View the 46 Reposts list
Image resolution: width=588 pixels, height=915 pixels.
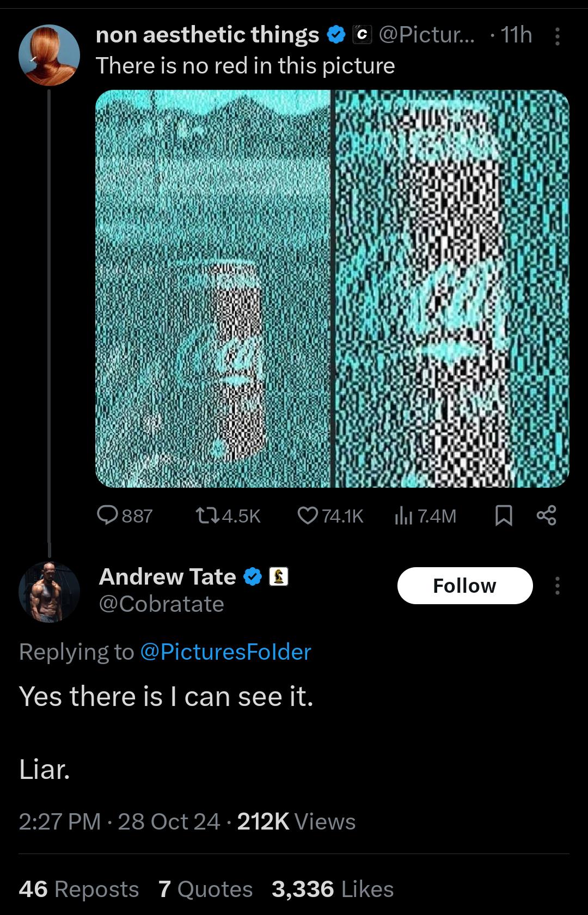[x=78, y=889]
